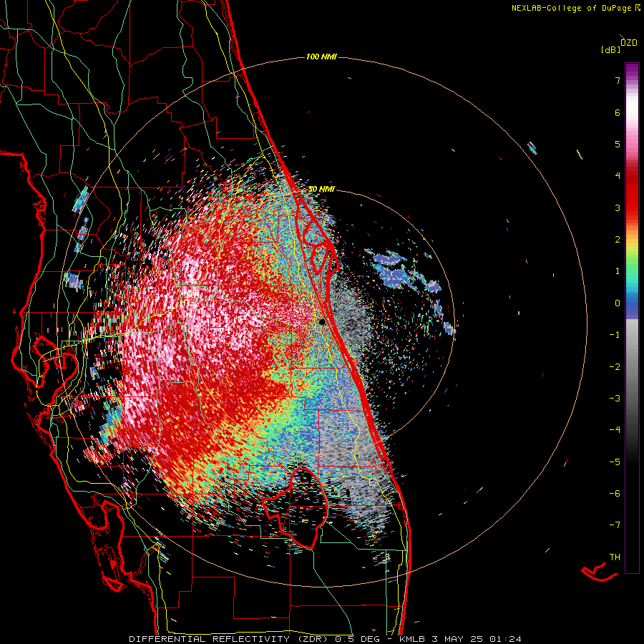Click the KMLB station identifier in caption
Image resolution: width=644 pixels, height=644 pixels.
coord(412,639)
